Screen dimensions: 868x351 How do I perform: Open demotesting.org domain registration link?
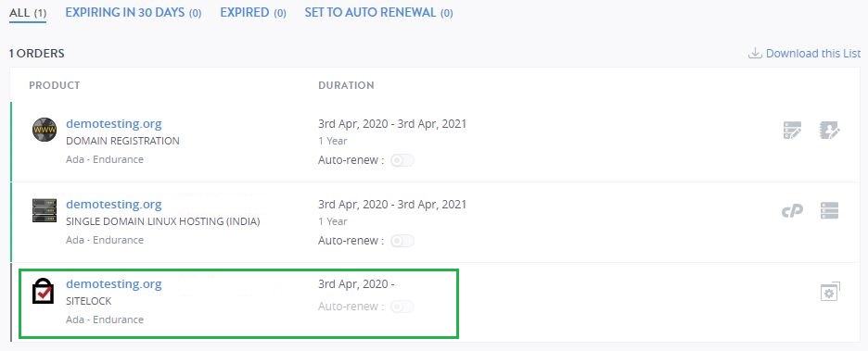113,123
